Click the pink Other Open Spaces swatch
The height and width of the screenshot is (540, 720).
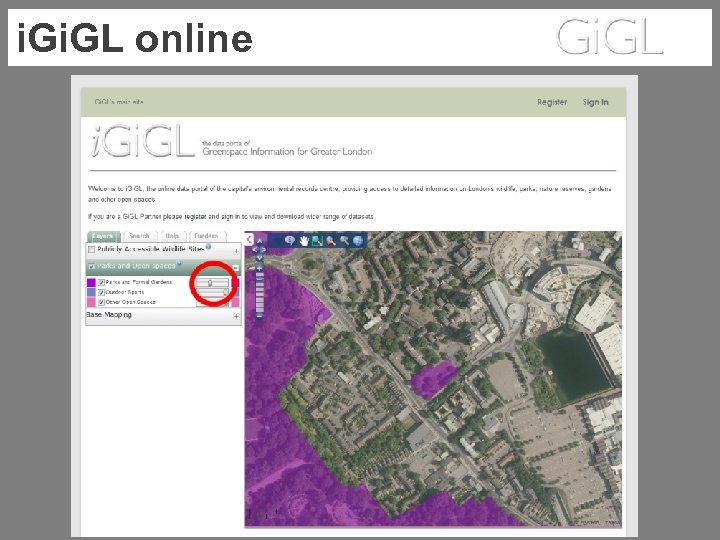click(x=91, y=302)
